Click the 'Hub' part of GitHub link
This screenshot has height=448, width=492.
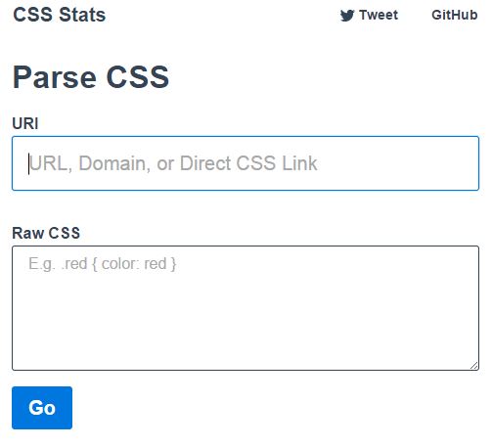point(466,15)
